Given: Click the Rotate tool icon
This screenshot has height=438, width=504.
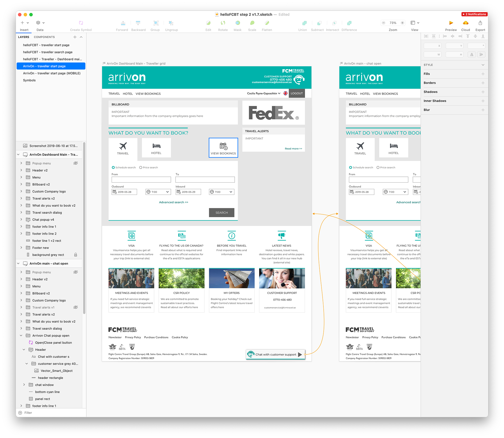Looking at the screenshot, I should point(223,23).
